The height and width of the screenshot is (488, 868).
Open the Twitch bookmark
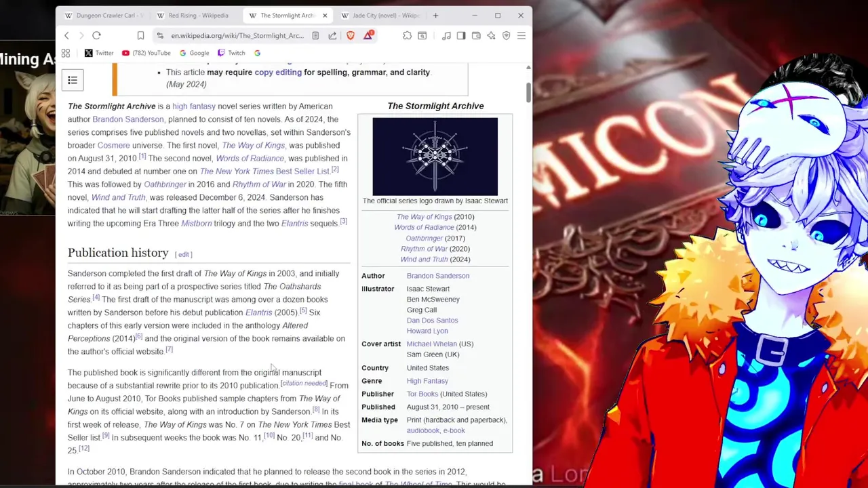(x=231, y=53)
